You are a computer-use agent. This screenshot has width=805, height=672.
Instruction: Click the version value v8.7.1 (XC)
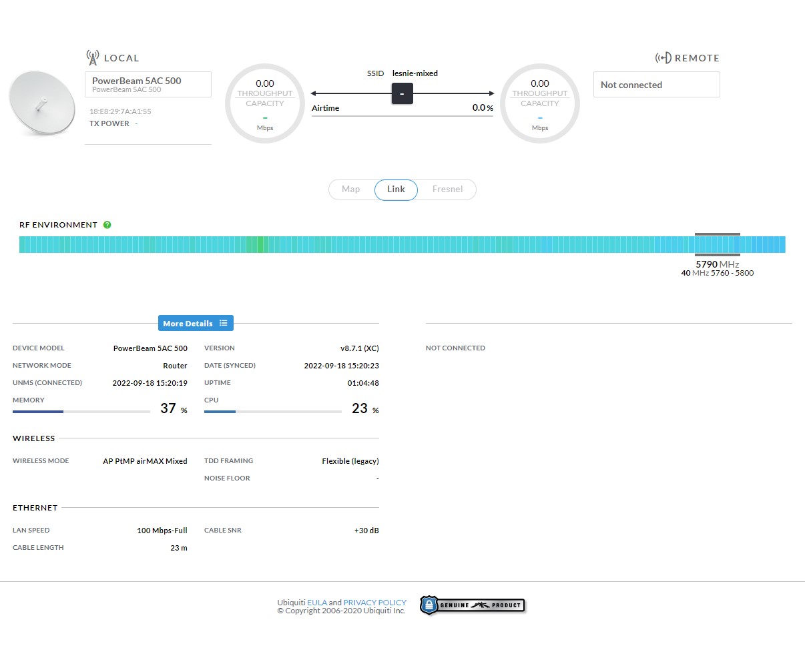pyautogui.click(x=360, y=348)
